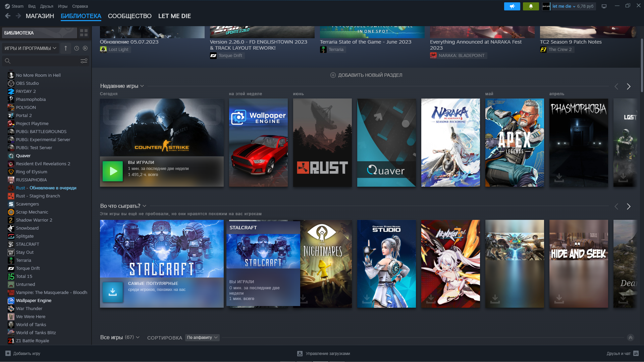Viewport: 644px width, 362px height.
Task: Expand the Недавние игры shelf dropdown
Action: click(142, 86)
